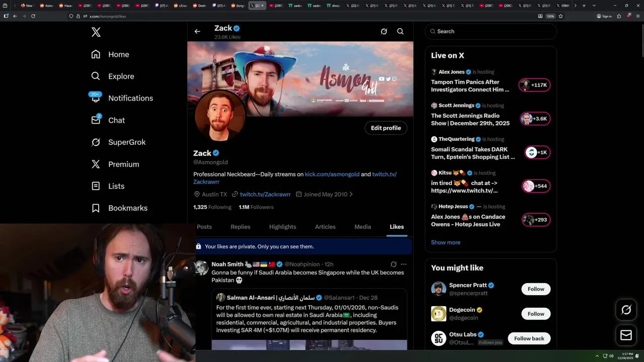Click the Edit profile button
This screenshot has height=362, width=644.
pos(386,128)
